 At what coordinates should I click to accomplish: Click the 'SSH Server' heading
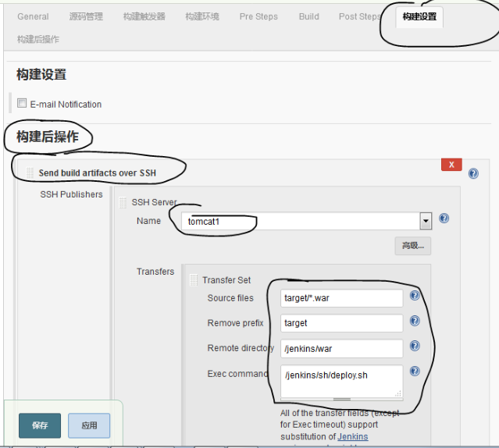point(155,202)
